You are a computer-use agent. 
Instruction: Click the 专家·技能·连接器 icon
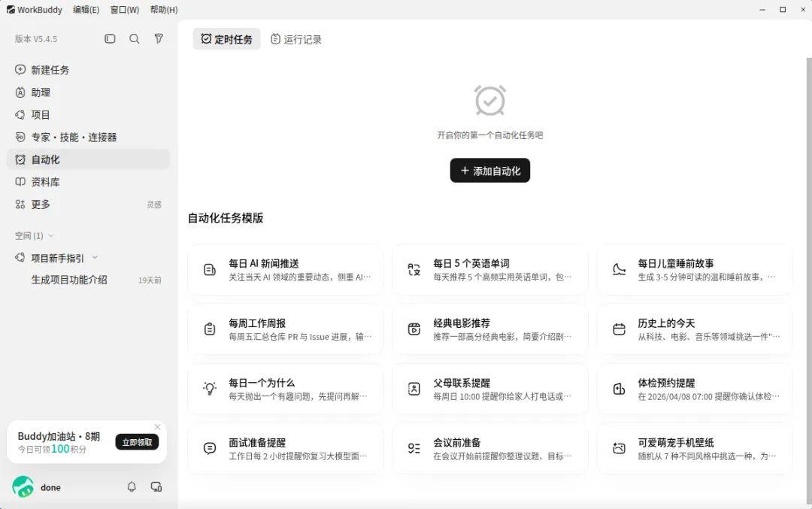[20, 137]
